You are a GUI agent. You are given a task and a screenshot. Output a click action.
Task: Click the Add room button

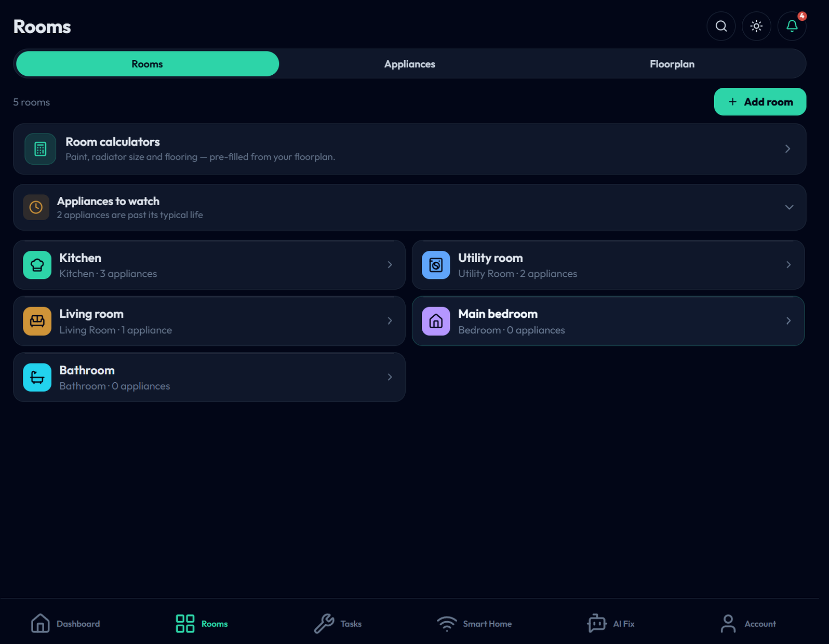(x=760, y=102)
